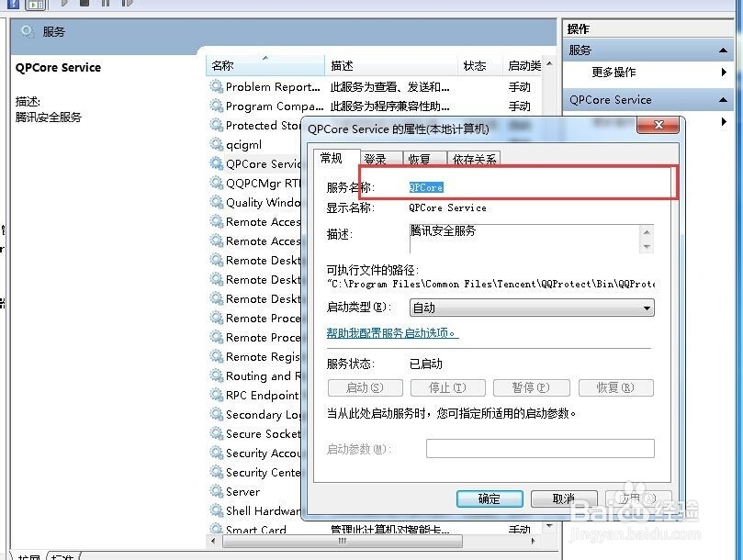Viewport: 743px width, 560px height.
Task: Click the 描述 text box with 腾讯安全服务
Action: click(x=524, y=239)
